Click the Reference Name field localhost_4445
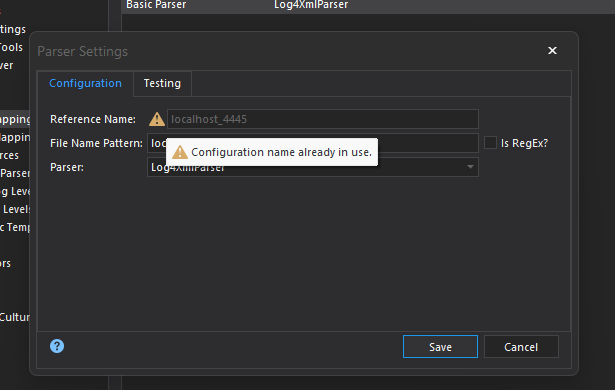Viewport: 615px width, 390px height. [323, 119]
